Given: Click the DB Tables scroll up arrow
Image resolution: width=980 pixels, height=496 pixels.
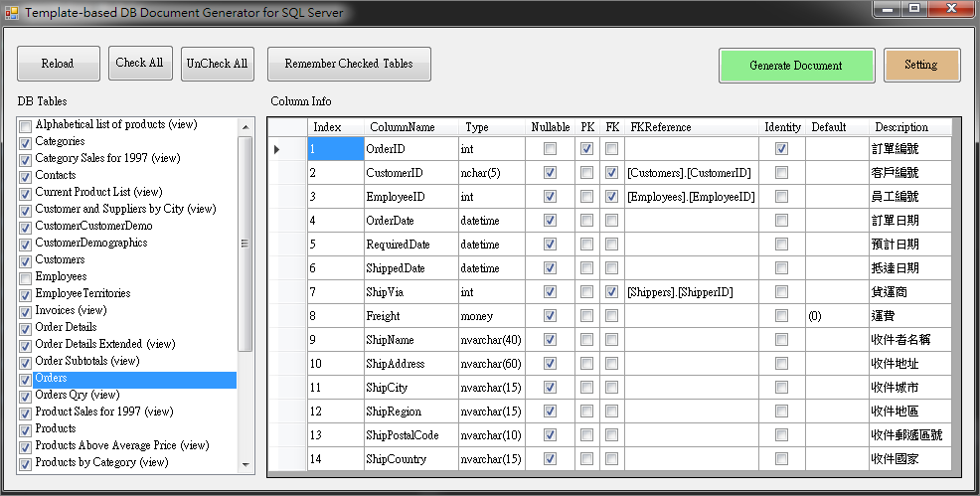Looking at the screenshot, I should click(245, 127).
